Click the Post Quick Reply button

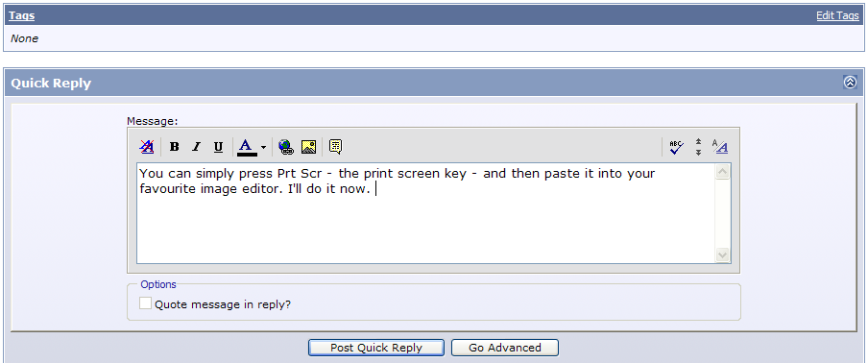[x=376, y=348]
